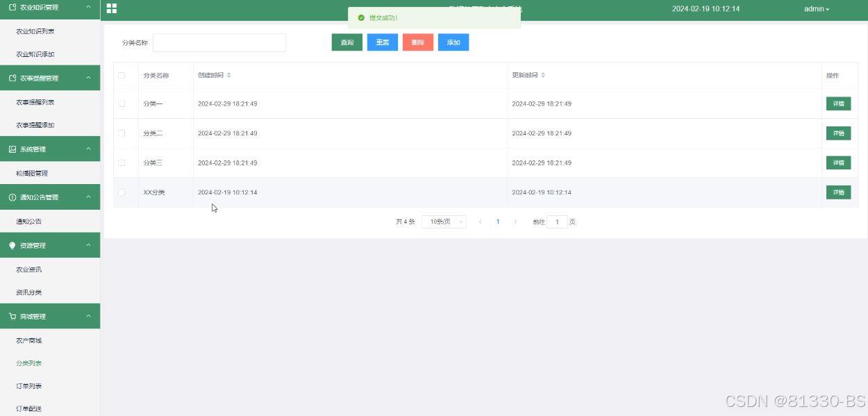Click the 分类一 name cell
This screenshot has height=416, width=868.
coord(153,103)
